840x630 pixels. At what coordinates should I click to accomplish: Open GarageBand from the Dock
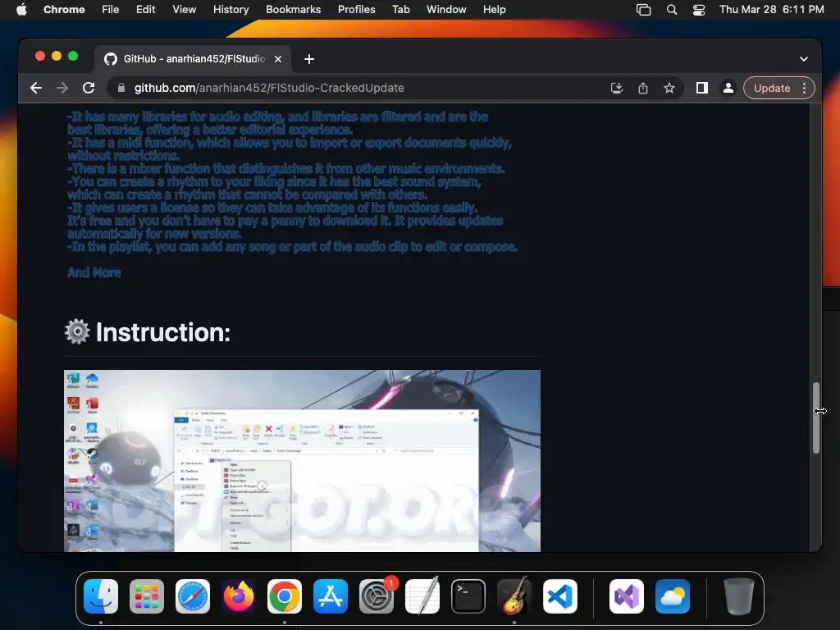click(514, 596)
